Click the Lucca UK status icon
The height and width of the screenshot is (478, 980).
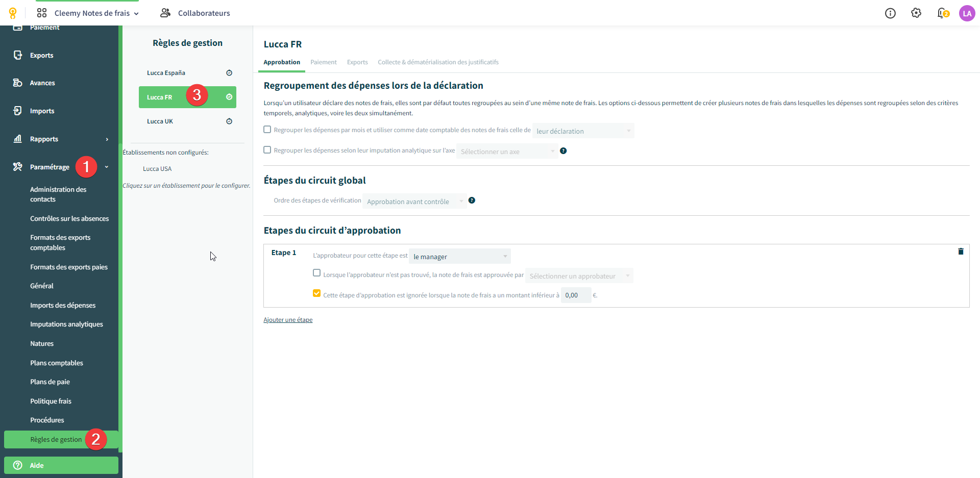click(x=229, y=121)
